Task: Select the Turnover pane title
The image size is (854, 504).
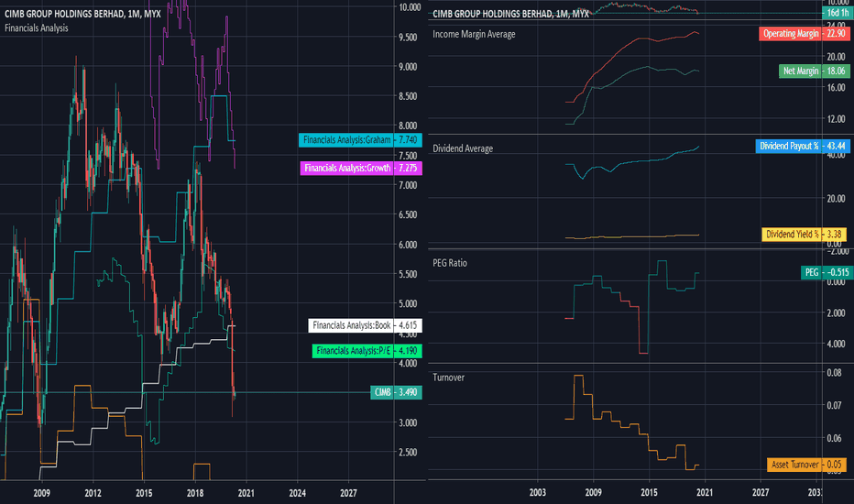Action: (x=449, y=378)
